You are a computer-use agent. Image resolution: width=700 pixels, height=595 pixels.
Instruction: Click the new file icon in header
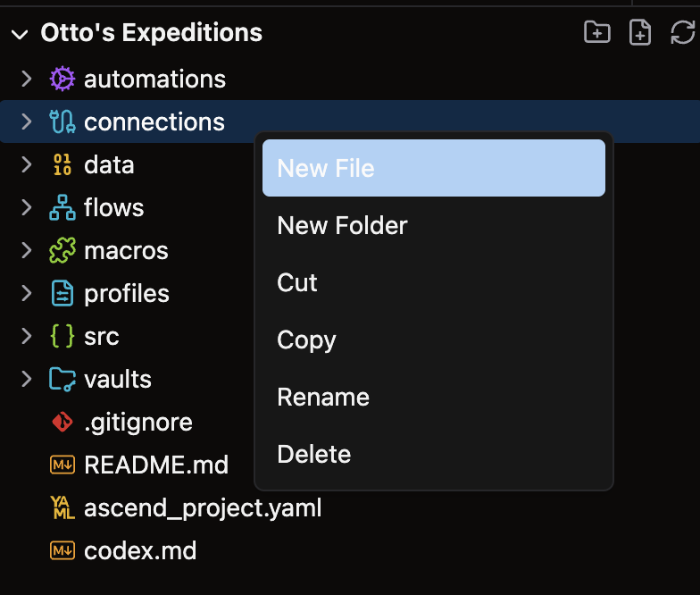pos(639,33)
